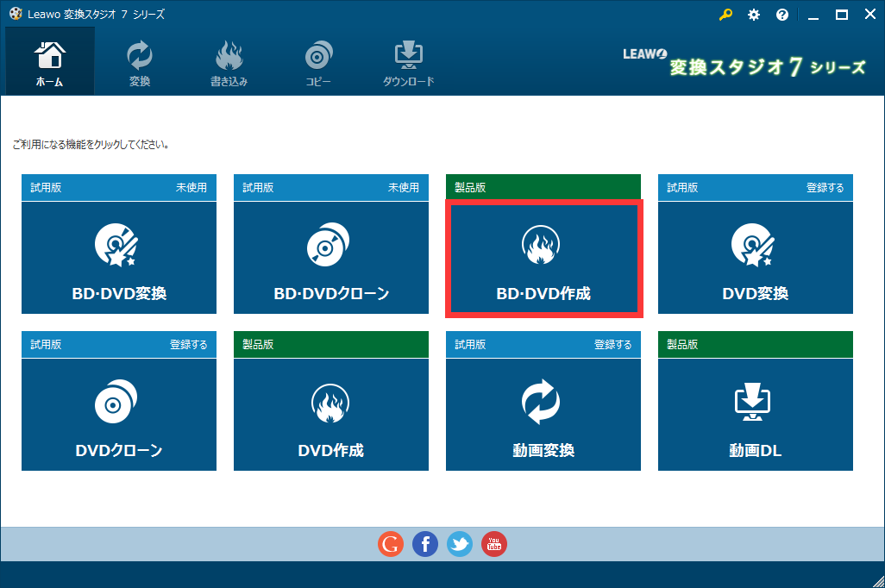Viewport: 885px width, 588px height.
Task: Open the settings gear menu
Action: point(753,14)
